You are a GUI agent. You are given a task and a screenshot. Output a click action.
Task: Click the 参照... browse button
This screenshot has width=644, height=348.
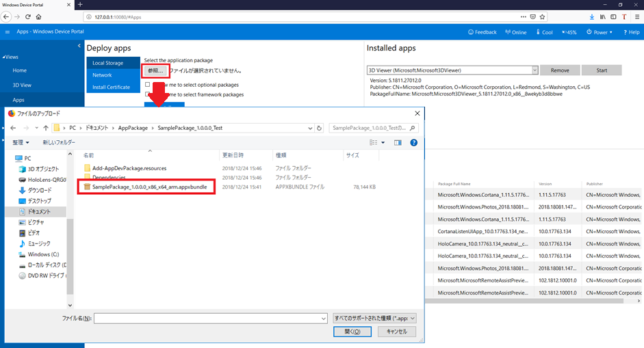155,71
